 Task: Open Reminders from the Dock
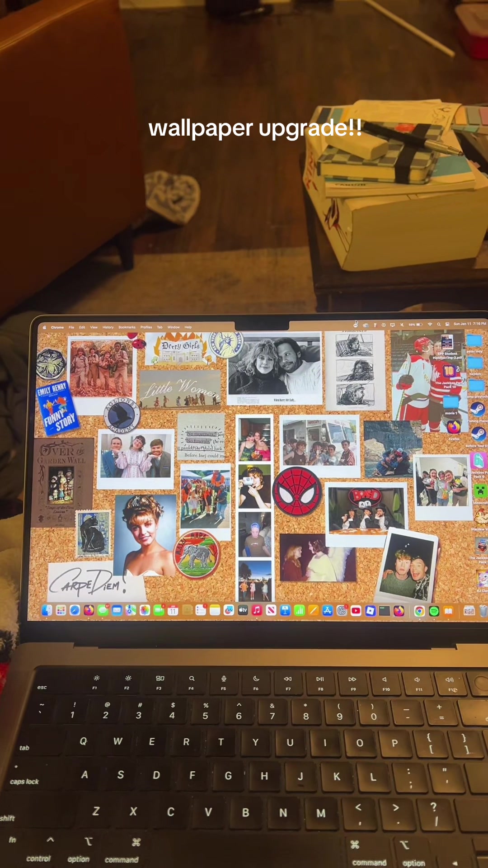coord(201,611)
